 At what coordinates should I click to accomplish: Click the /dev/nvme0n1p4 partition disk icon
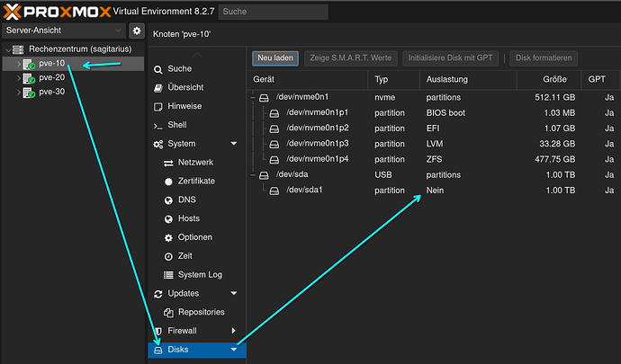click(x=274, y=160)
